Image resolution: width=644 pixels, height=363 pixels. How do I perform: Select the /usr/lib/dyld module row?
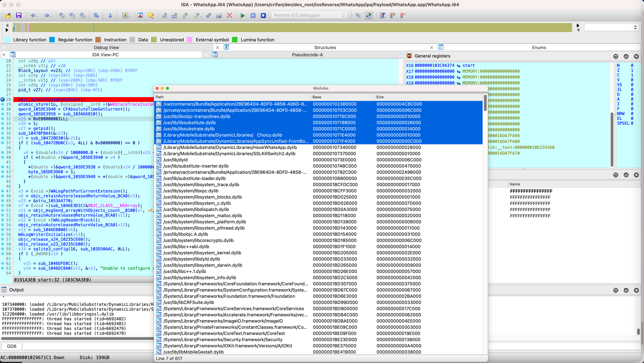319,160
